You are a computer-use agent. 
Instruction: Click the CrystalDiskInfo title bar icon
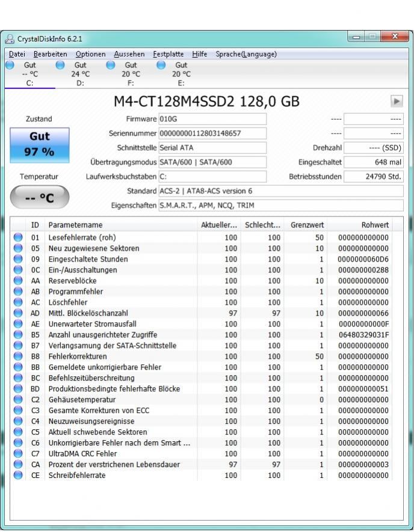(10, 39)
